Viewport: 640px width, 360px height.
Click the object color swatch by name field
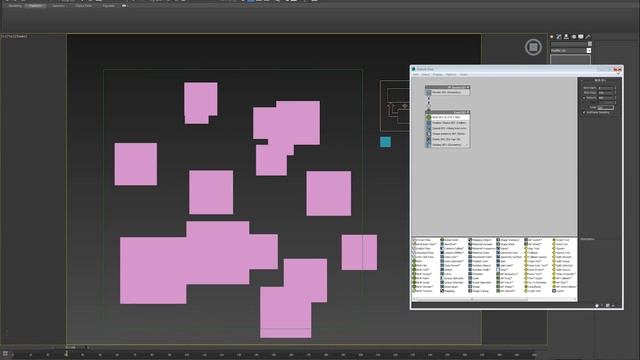[589, 44]
